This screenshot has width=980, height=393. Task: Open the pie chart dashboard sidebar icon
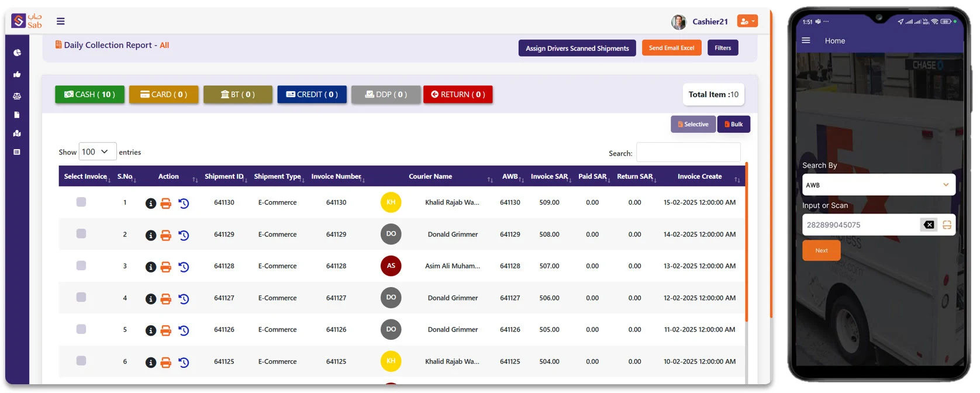[17, 53]
